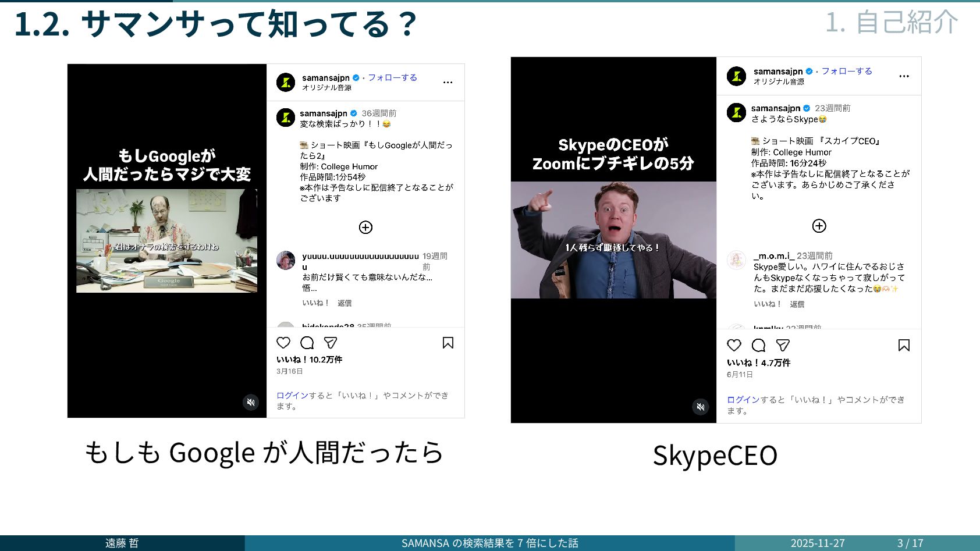
Task: Open the ログイン link under the SkypeCEO post
Action: click(743, 400)
